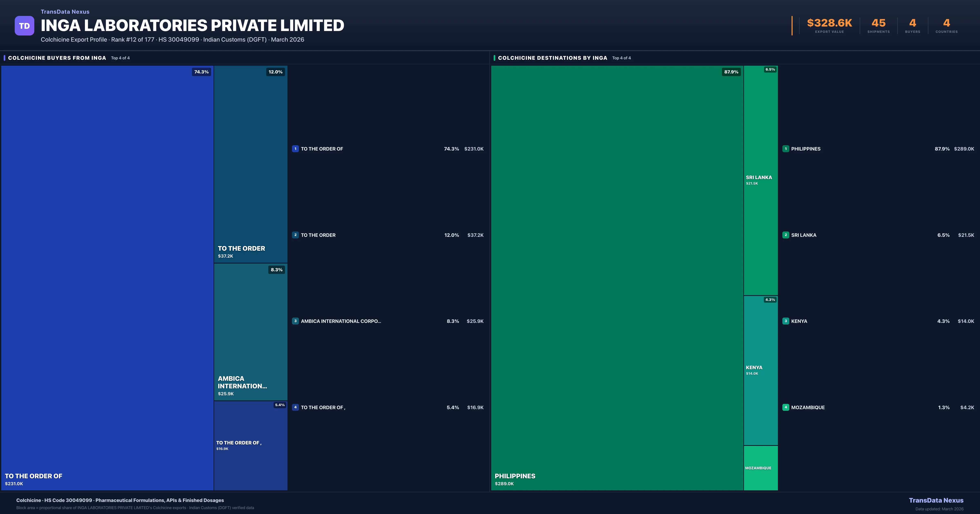Click rank badge 4 beside TO THE ORDER OF ,
The width and height of the screenshot is (980, 514).
295,407
